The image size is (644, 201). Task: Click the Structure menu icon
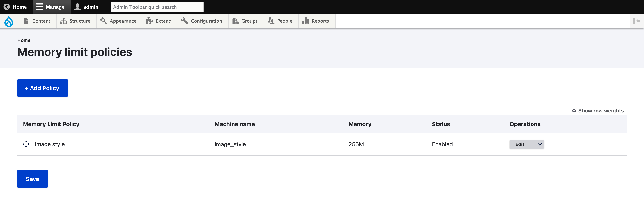point(76,21)
